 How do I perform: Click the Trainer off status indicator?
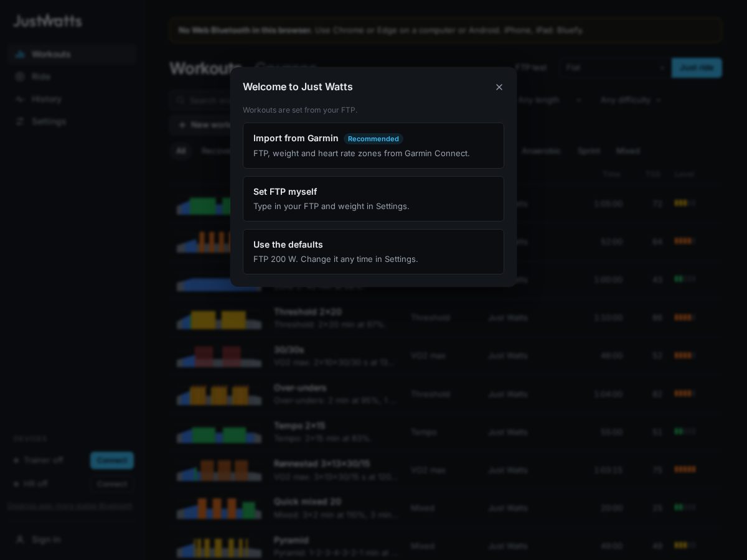[39, 460]
